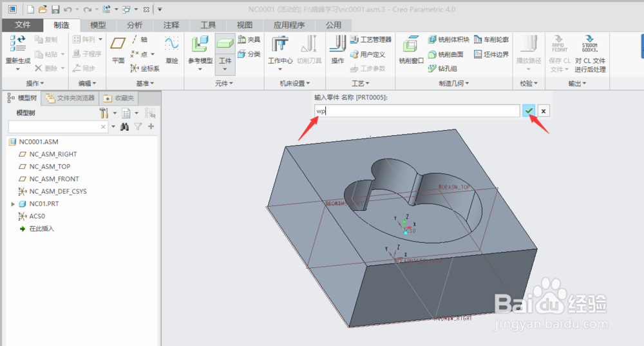Click the model tree filter funnel icon
The height and width of the screenshot is (346, 644).
pos(138,126)
